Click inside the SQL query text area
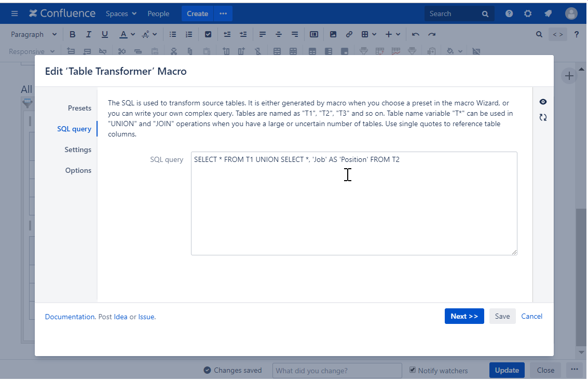Image resolution: width=588 pixels, height=381 pixels. pos(354,208)
